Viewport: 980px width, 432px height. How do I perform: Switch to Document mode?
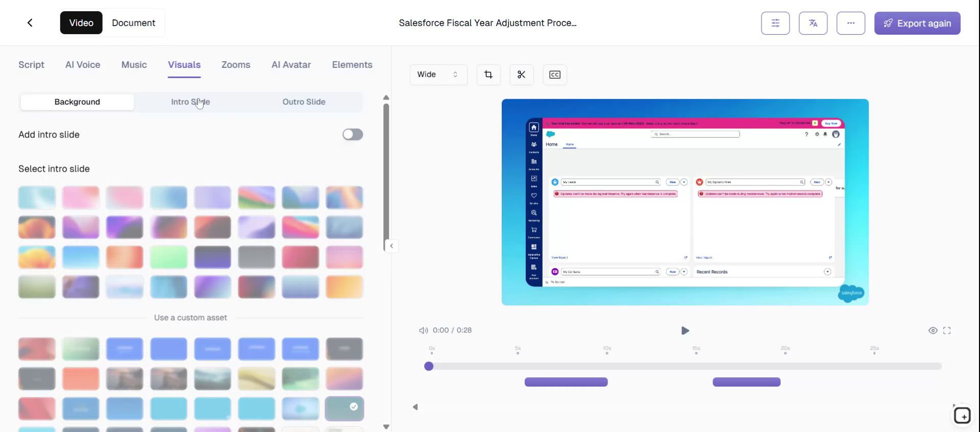pyautogui.click(x=133, y=22)
